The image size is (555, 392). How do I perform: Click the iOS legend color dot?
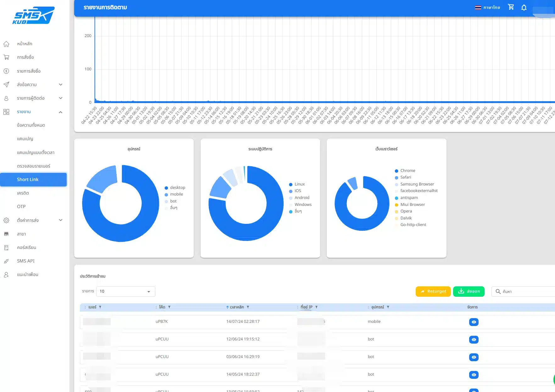coord(291,191)
